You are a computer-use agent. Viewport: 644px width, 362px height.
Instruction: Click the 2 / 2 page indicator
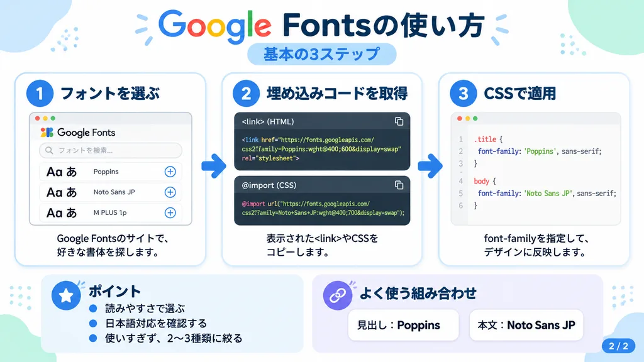619,346
